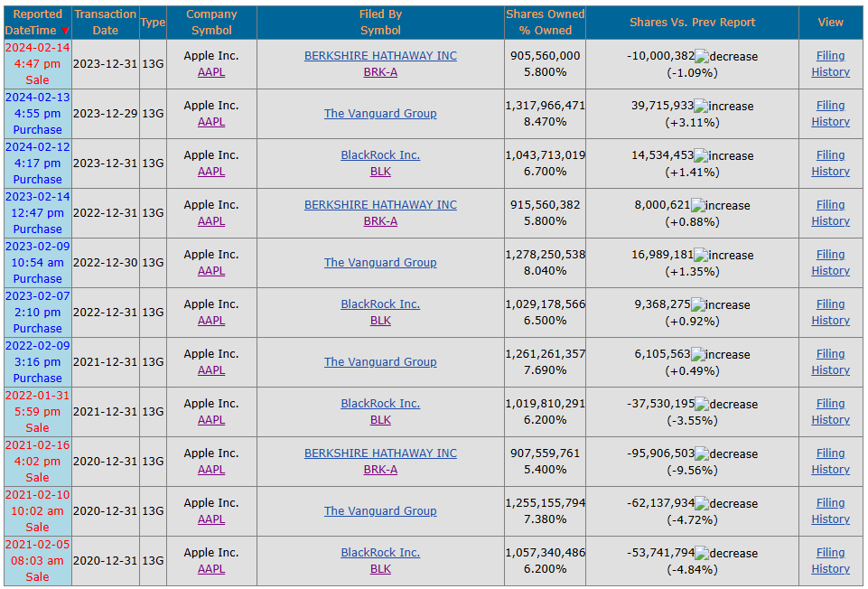Sort by Reported DateTime red arrow
Image resolution: width=868 pixels, height=589 pixels.
pos(65,31)
